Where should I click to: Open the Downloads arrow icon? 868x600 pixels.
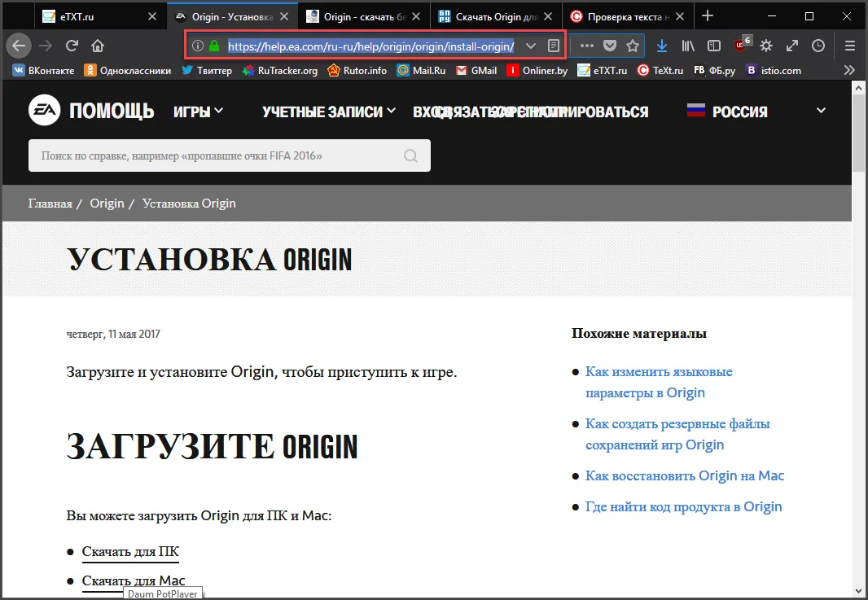662,46
